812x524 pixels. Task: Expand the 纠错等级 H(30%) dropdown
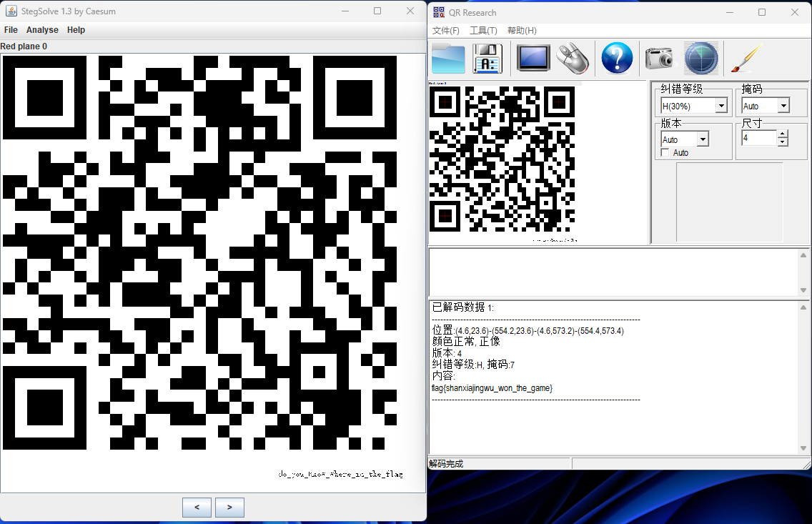pos(721,106)
